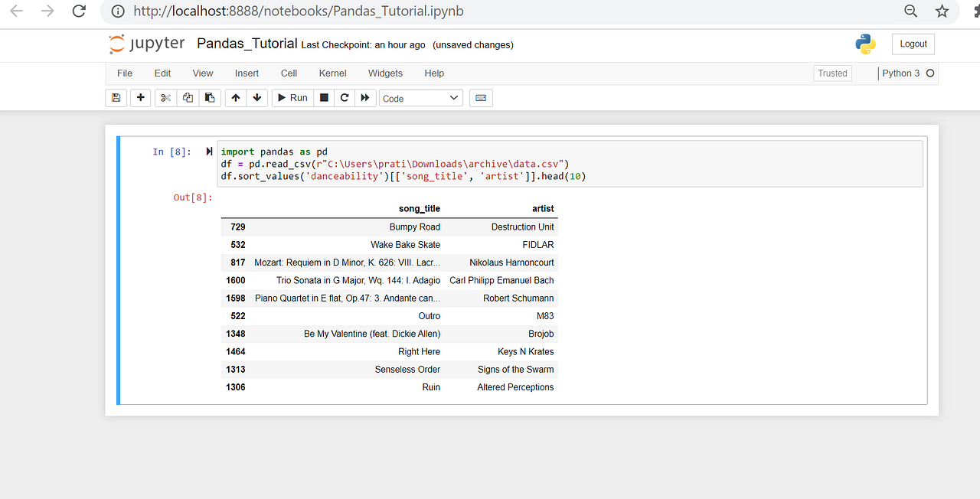The width and height of the screenshot is (980, 499).
Task: Open the command palette keyboard icon
Action: (x=481, y=97)
